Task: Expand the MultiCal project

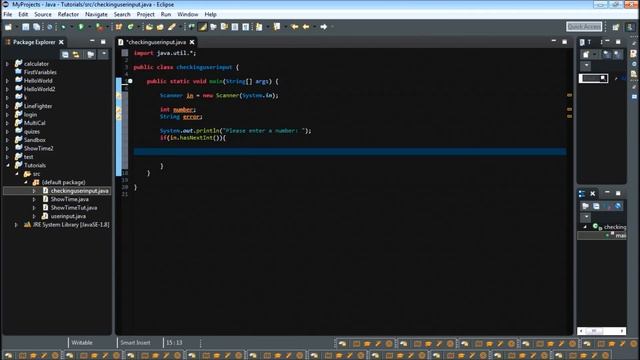Action: [x=7, y=123]
